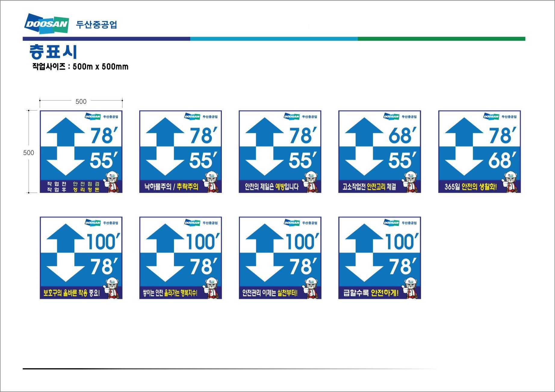Click small Doosan logo on 안전의 제일은 예방입니다 sign
The height and width of the screenshot is (392, 555).
292,117
